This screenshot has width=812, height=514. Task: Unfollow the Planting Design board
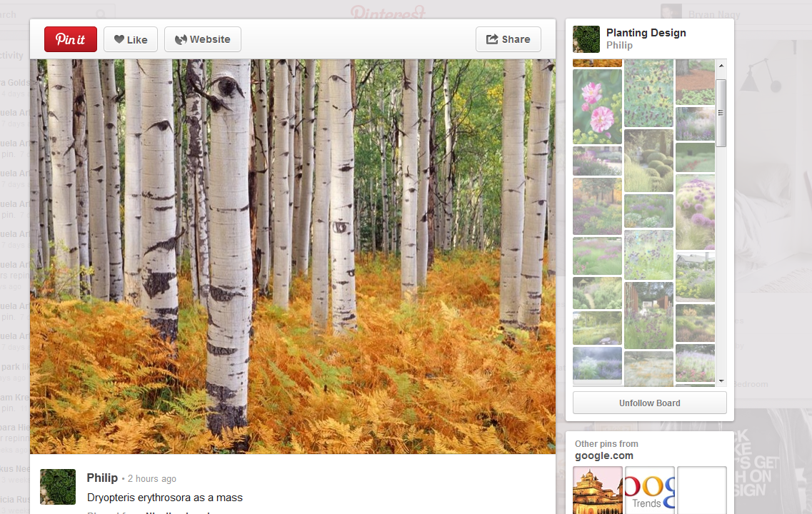click(x=649, y=403)
